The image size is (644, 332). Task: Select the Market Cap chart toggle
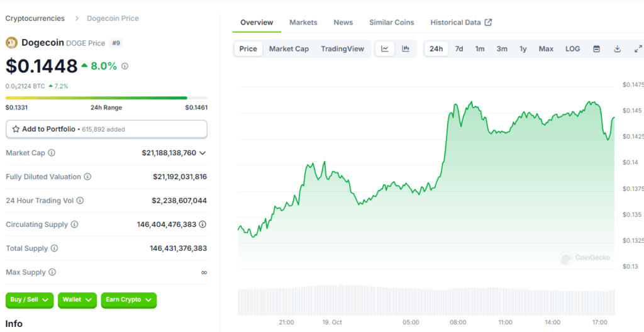289,49
